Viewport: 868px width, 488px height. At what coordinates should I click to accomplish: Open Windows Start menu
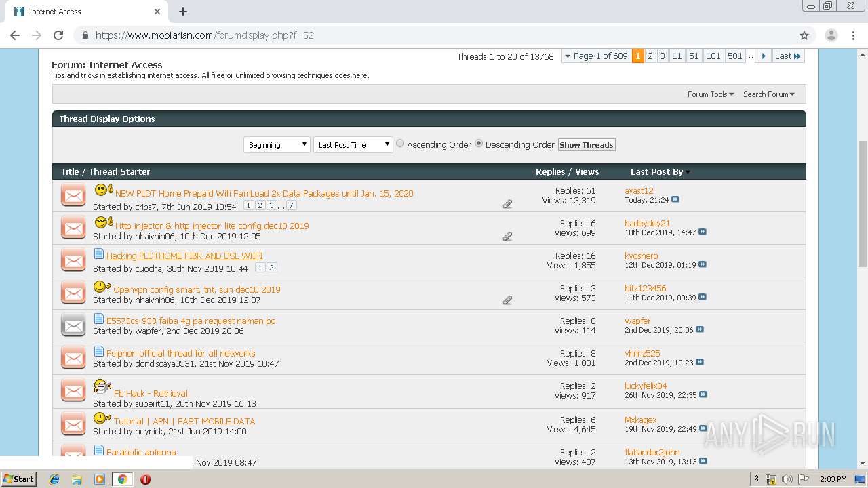[x=19, y=479]
